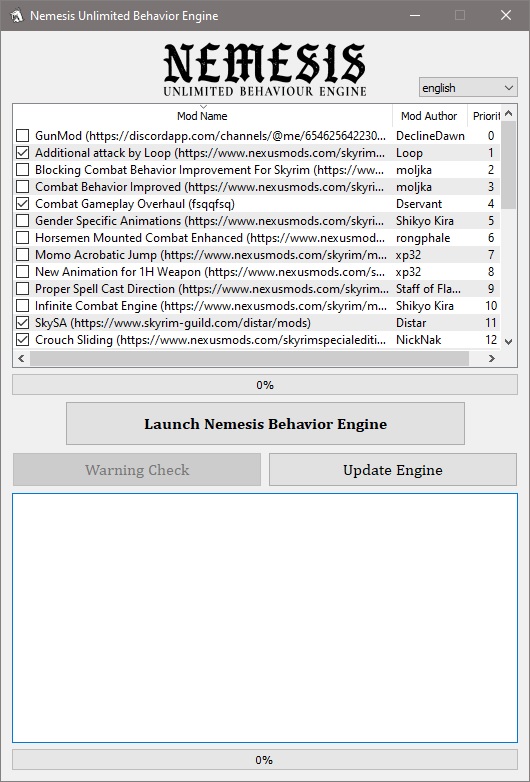Launch Nemesis Behavior Engine
This screenshot has width=530, height=782.
pyautogui.click(x=265, y=423)
